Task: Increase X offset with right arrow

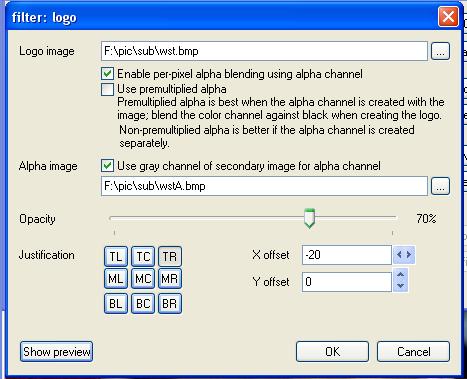Action: coord(409,255)
